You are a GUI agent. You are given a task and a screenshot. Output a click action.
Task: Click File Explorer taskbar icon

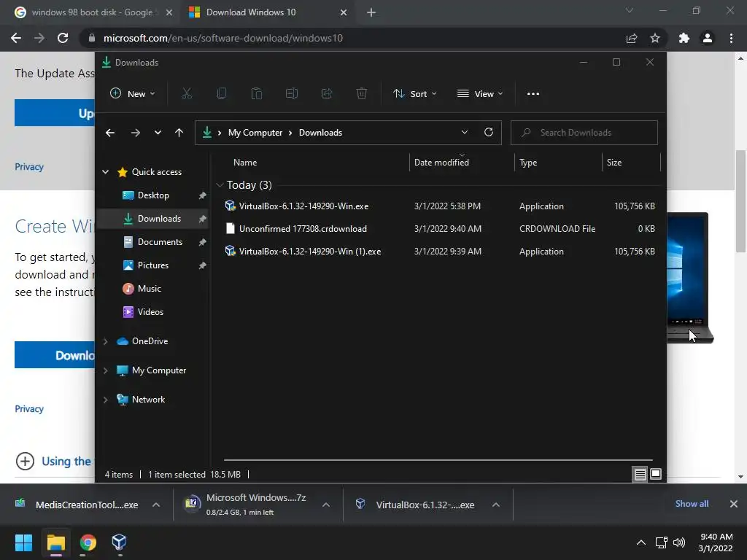tap(56, 542)
